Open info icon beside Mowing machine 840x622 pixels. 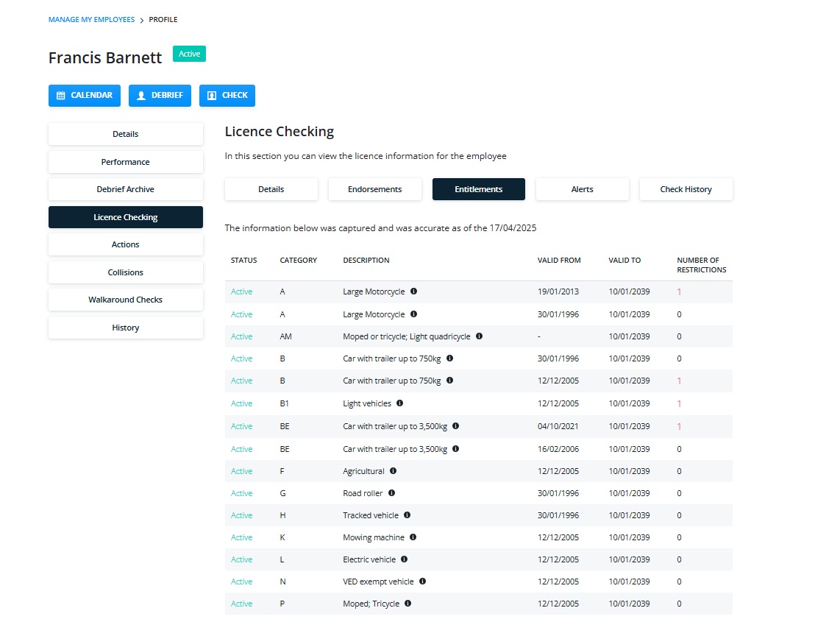[413, 537]
